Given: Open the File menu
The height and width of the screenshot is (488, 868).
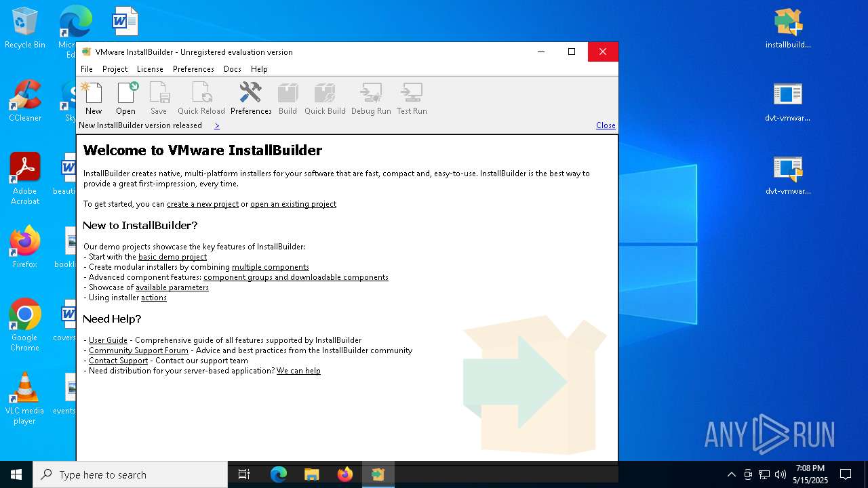Looking at the screenshot, I should coord(87,69).
